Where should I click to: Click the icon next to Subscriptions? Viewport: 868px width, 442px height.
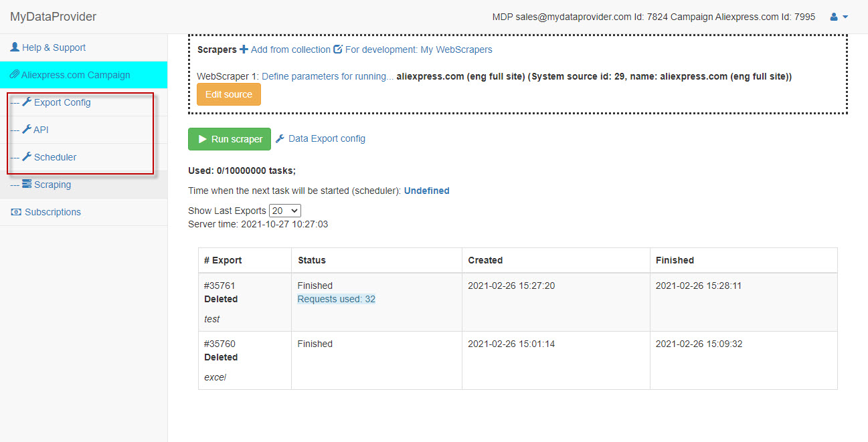click(16, 211)
